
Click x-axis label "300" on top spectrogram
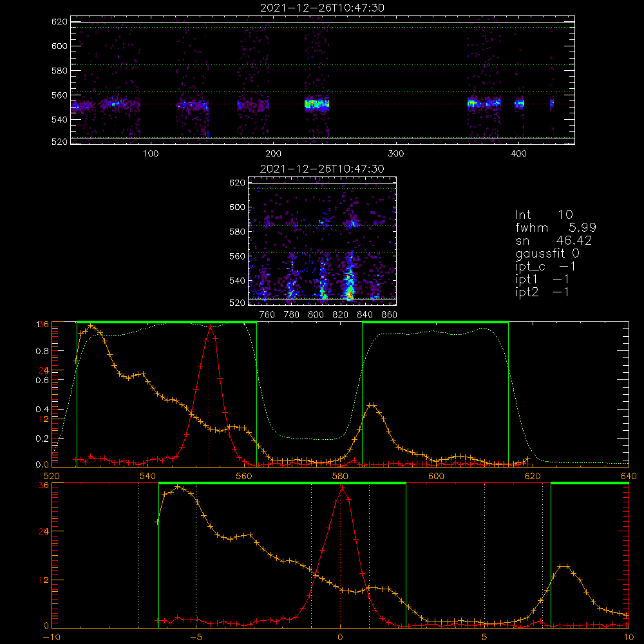coord(396,154)
